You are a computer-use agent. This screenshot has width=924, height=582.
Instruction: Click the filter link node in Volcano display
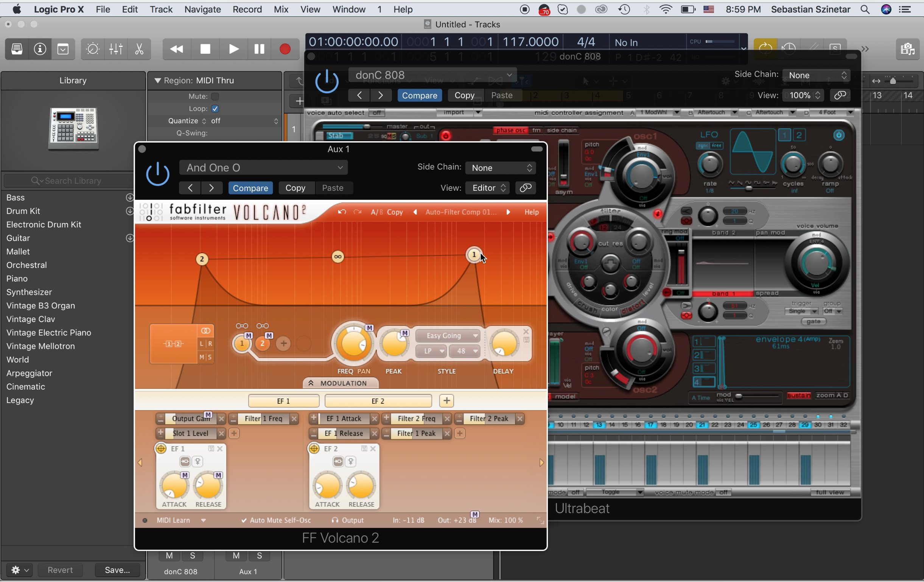[338, 257]
